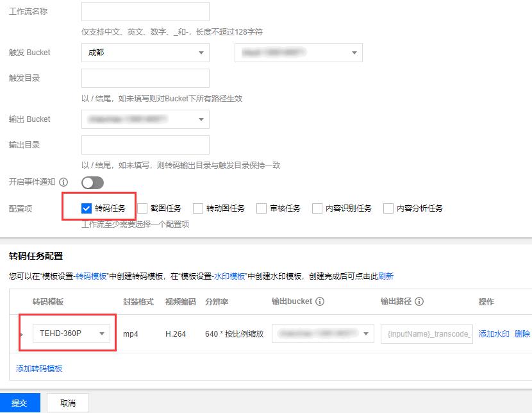This screenshot has height=413, width=532.
Task: Click the 640 * 按比例缩放 resolution cell
Action: (x=235, y=334)
